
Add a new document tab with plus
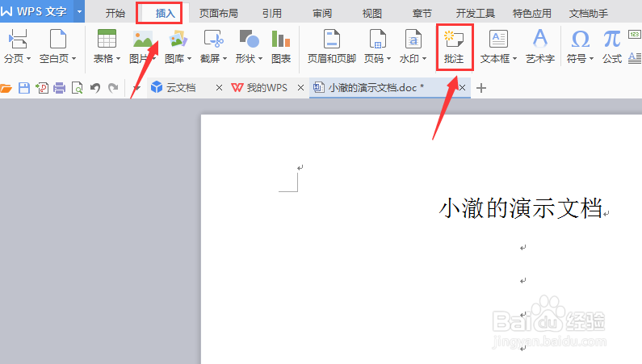point(481,88)
